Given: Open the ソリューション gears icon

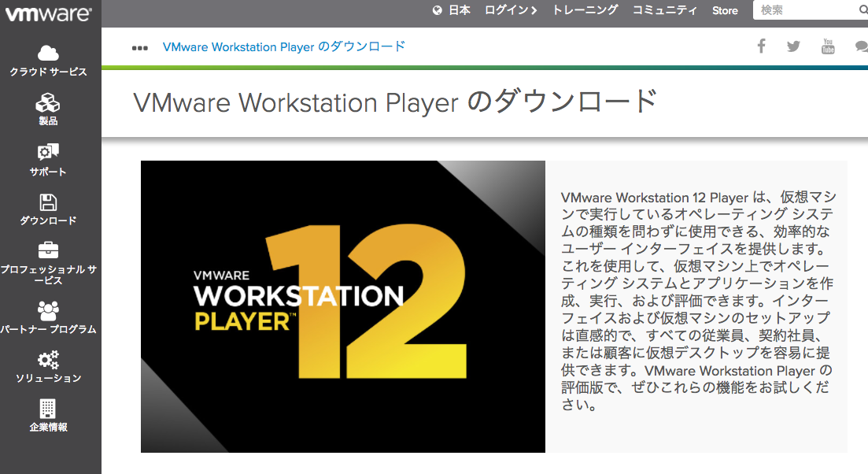Looking at the screenshot, I should pyautogui.click(x=48, y=359).
